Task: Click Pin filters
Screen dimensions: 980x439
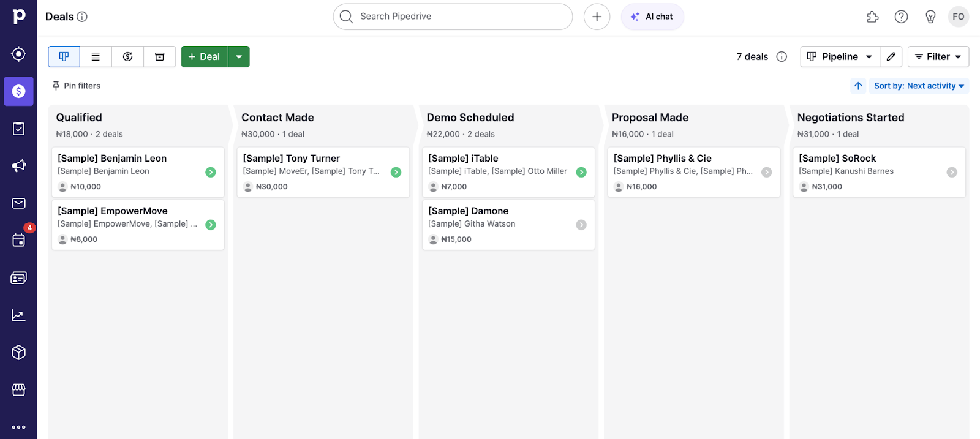Action: [x=77, y=86]
